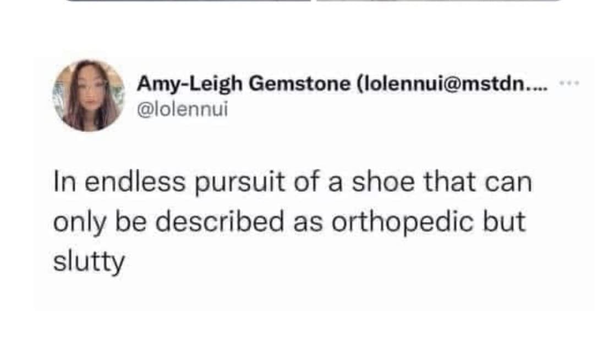
Task: Click Amy-Leigh Gemstone's profile avatar
Action: tap(89, 95)
